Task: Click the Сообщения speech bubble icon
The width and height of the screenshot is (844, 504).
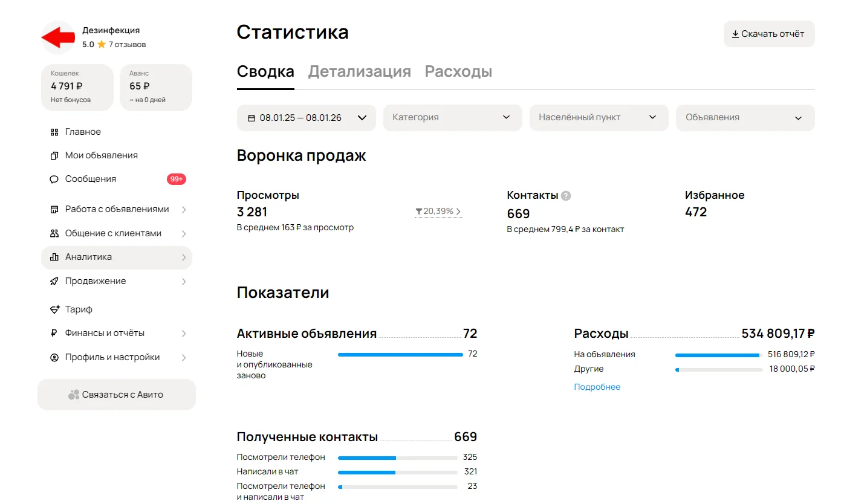Action: point(54,179)
